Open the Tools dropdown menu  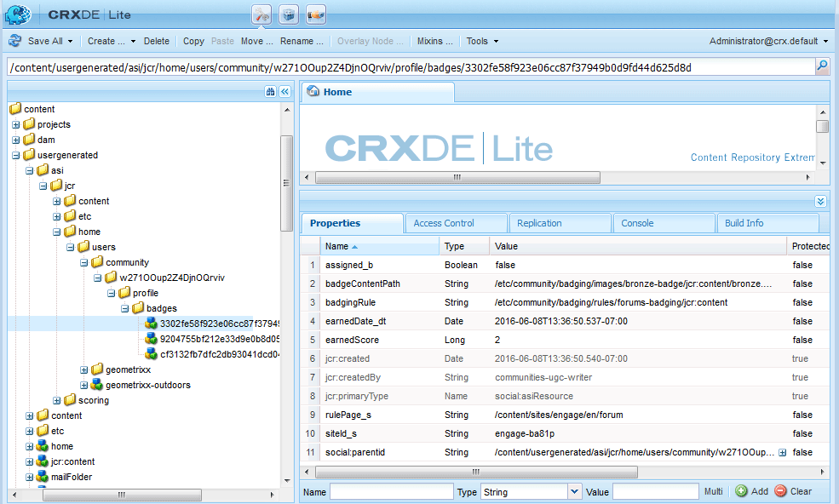(482, 41)
